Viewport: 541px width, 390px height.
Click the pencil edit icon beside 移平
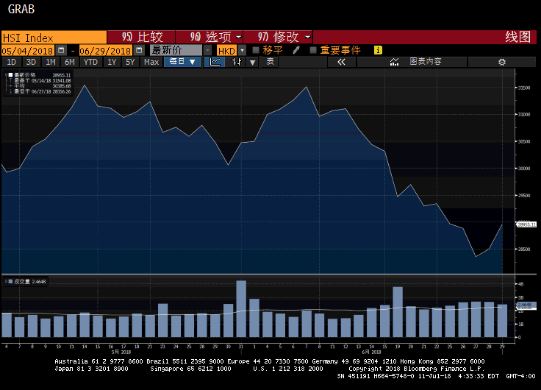296,50
